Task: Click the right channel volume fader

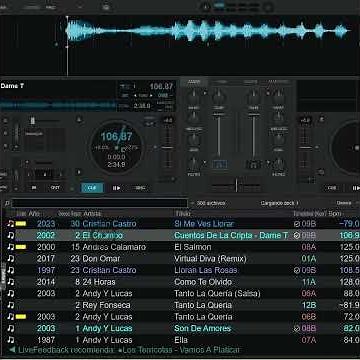Action: point(253,135)
